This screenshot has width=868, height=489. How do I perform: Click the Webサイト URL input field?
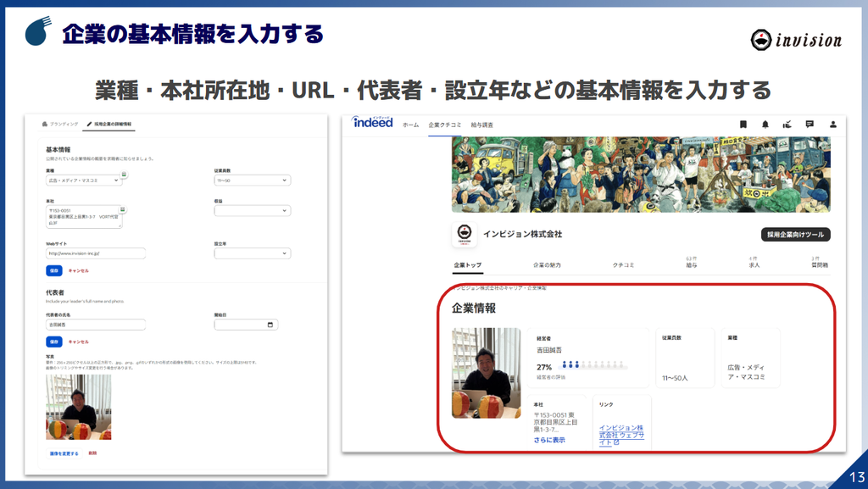(x=96, y=253)
